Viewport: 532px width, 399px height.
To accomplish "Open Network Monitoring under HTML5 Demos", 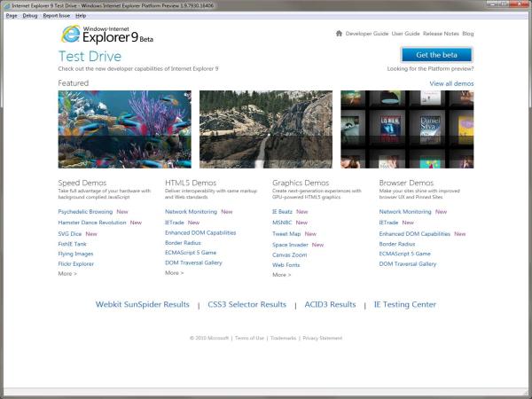I will point(191,212).
